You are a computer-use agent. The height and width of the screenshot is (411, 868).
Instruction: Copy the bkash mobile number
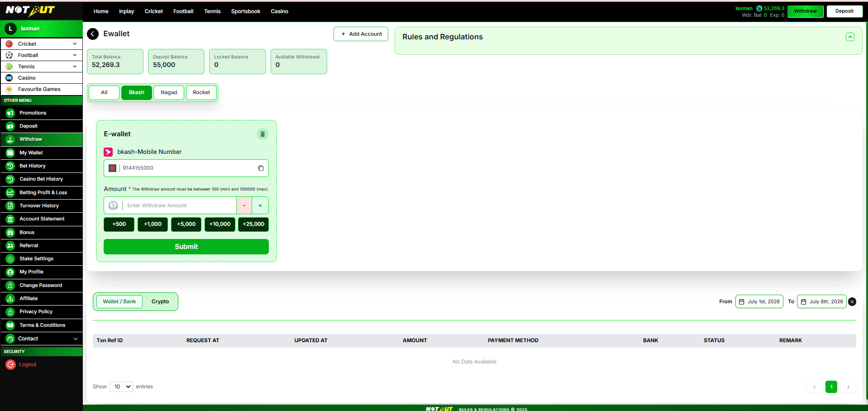tap(261, 168)
